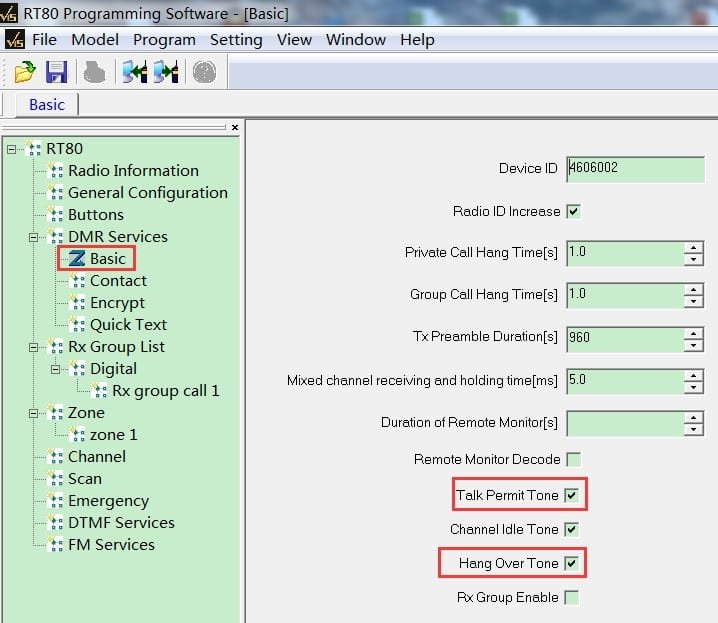Enable the Rx Group Enable checkbox
The height and width of the screenshot is (623, 718).
pos(571,597)
